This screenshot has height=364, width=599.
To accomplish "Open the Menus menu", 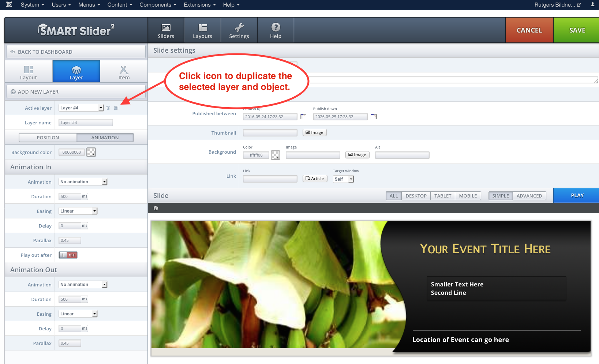I will 89,5.
